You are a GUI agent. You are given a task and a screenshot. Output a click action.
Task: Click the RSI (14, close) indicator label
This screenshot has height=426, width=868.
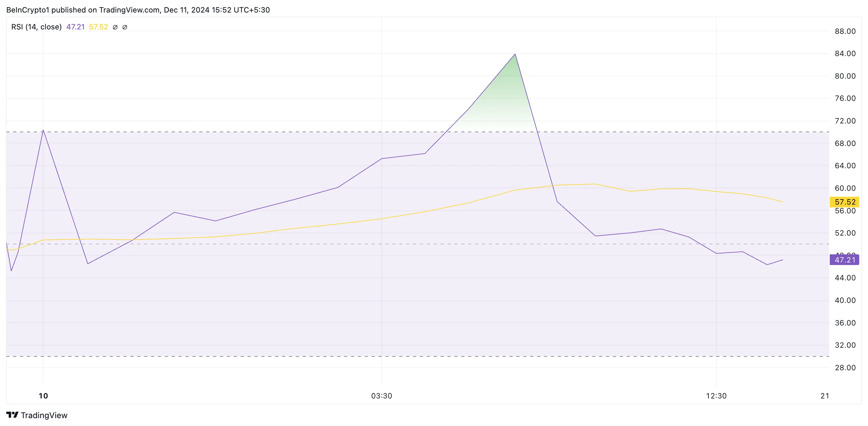(x=36, y=27)
